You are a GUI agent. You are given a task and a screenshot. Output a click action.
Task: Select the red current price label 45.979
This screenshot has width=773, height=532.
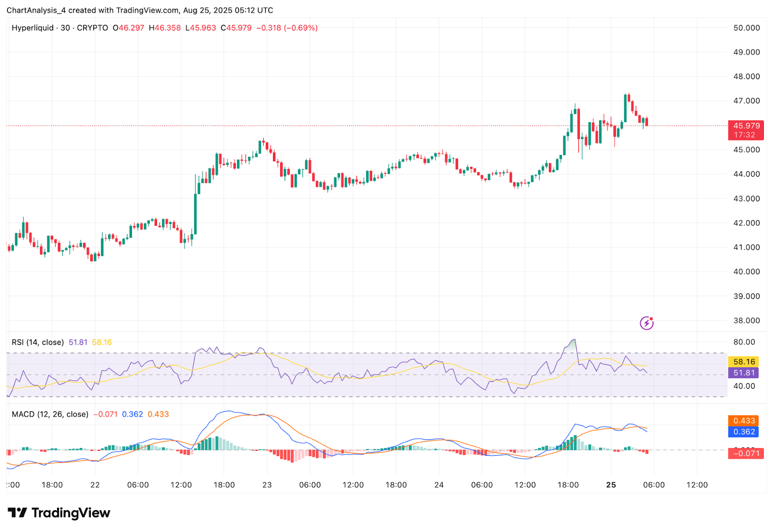pyautogui.click(x=746, y=126)
